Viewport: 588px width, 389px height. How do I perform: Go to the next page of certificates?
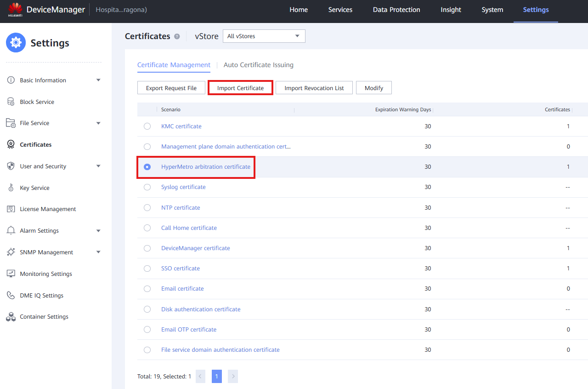(232, 376)
